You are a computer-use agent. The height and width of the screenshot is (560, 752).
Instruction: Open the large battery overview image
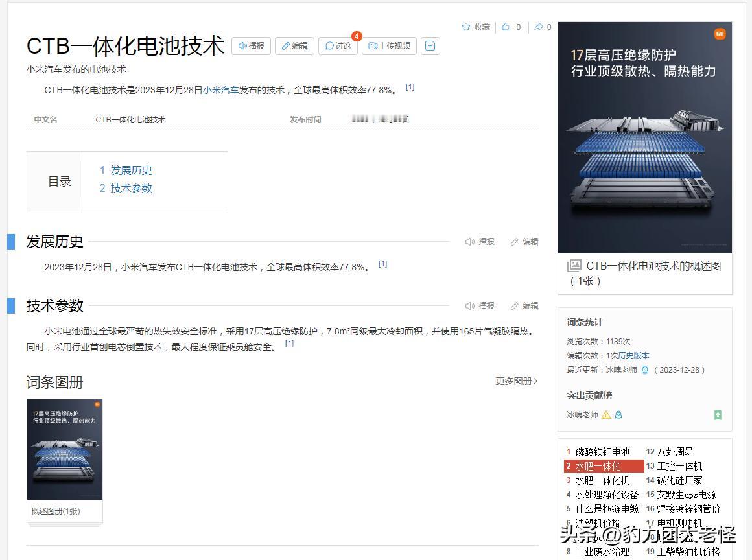(x=645, y=137)
